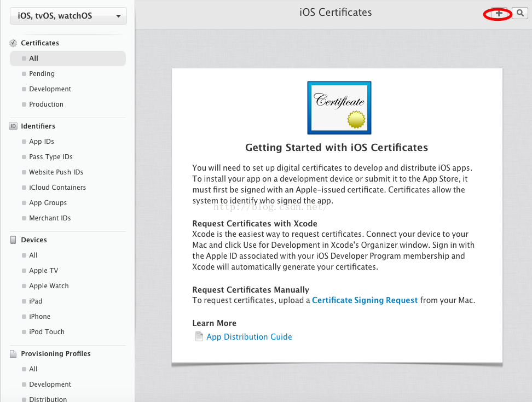Click the Getting Started with iOS Certificates heading

[337, 148]
